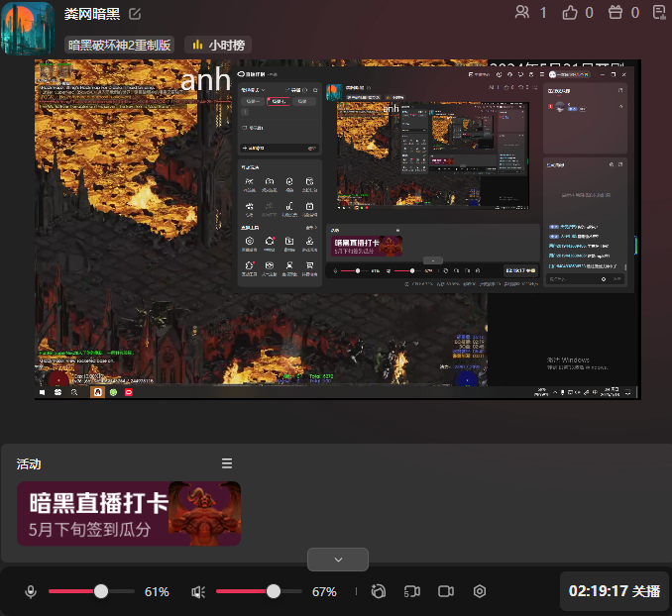
Task: Open the beauty filter face icon
Action: [379, 591]
